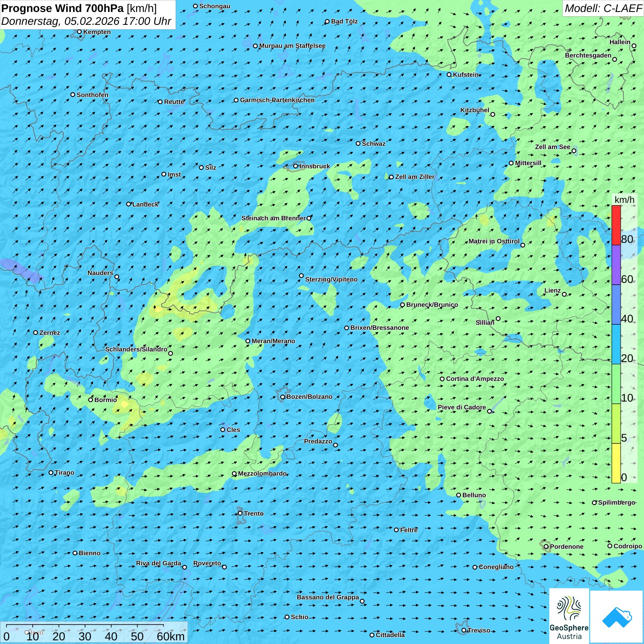Click the 'Schlanders/Silandro' label
Image resolution: width=644 pixels, height=644 pixels.
coord(136,349)
